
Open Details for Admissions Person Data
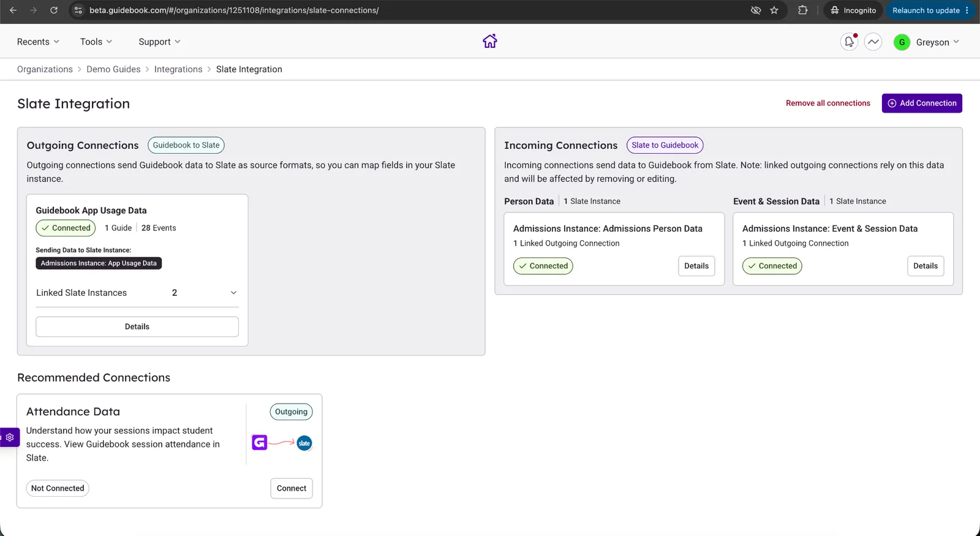pos(696,266)
